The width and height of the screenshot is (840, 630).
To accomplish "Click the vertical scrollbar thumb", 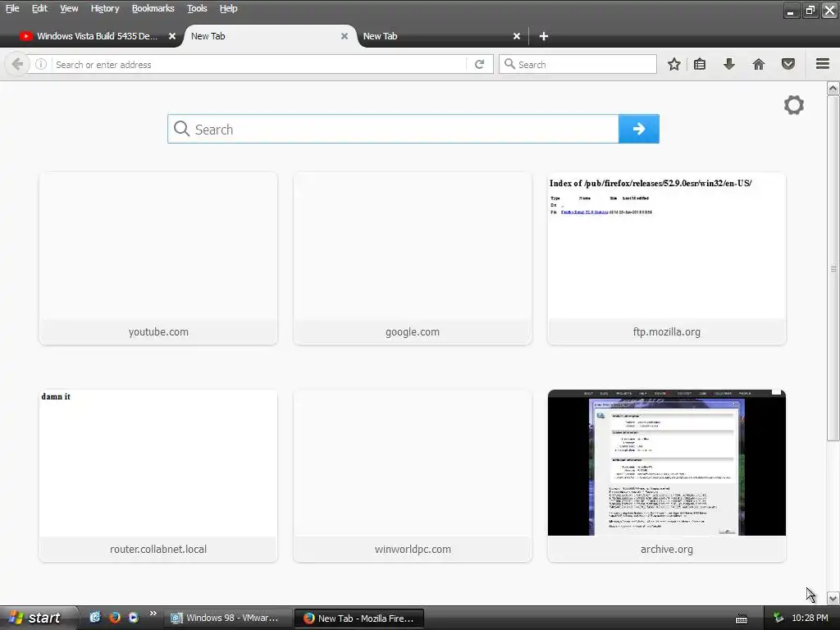I will (833, 268).
